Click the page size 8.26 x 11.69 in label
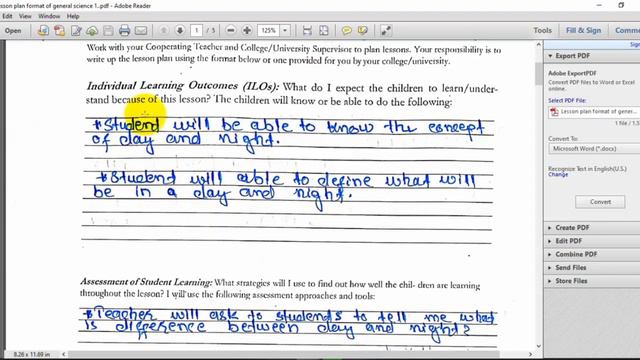The width and height of the screenshot is (640, 360). (31, 354)
